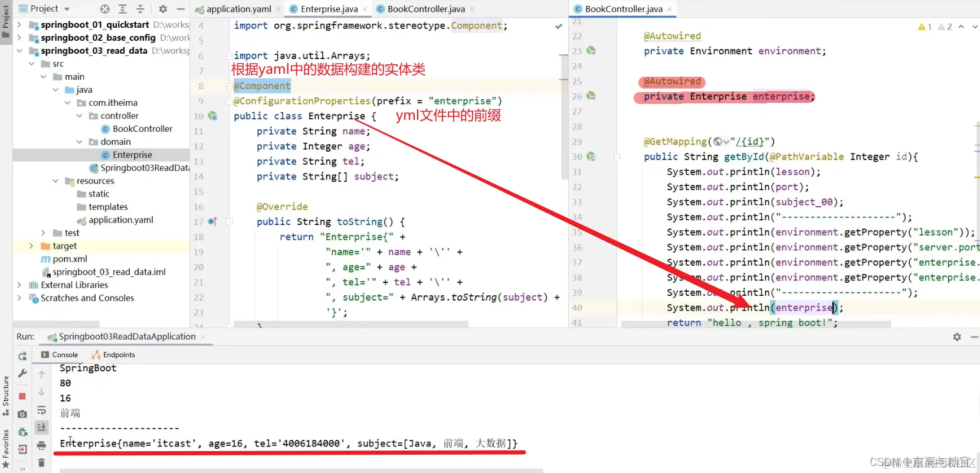Expand springboot_01_quickstart module
Viewport: 980px width, 473px height.
[19, 25]
